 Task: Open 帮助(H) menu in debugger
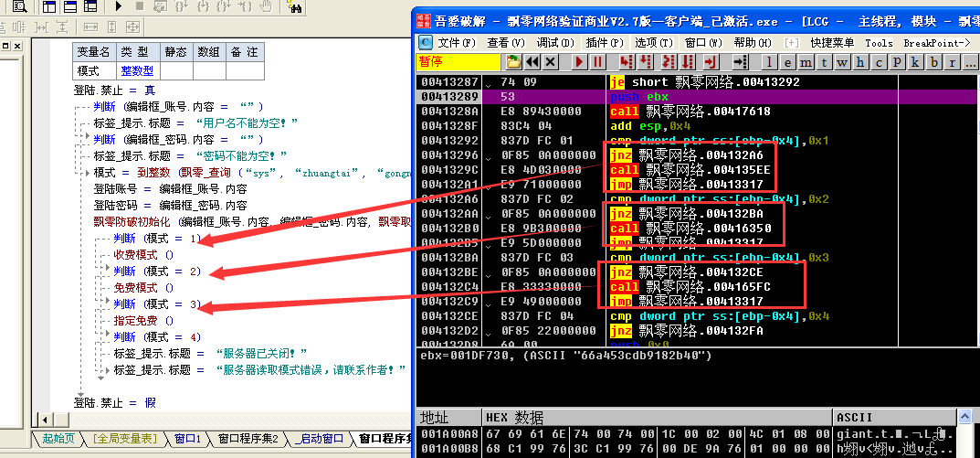coord(753,43)
